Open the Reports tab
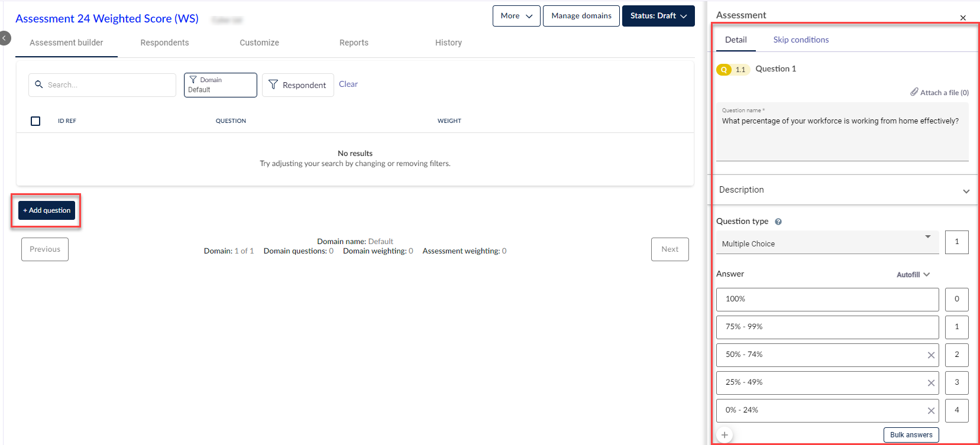 [354, 43]
